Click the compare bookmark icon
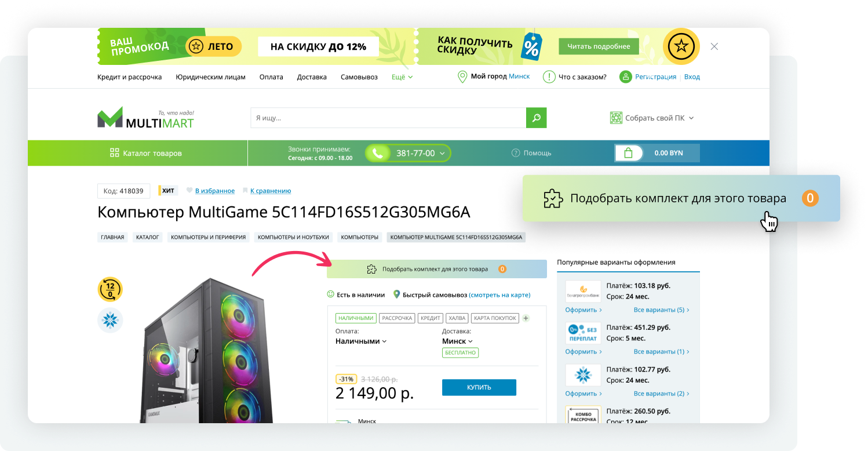Viewport: 868px width, 451px height. coord(245,191)
